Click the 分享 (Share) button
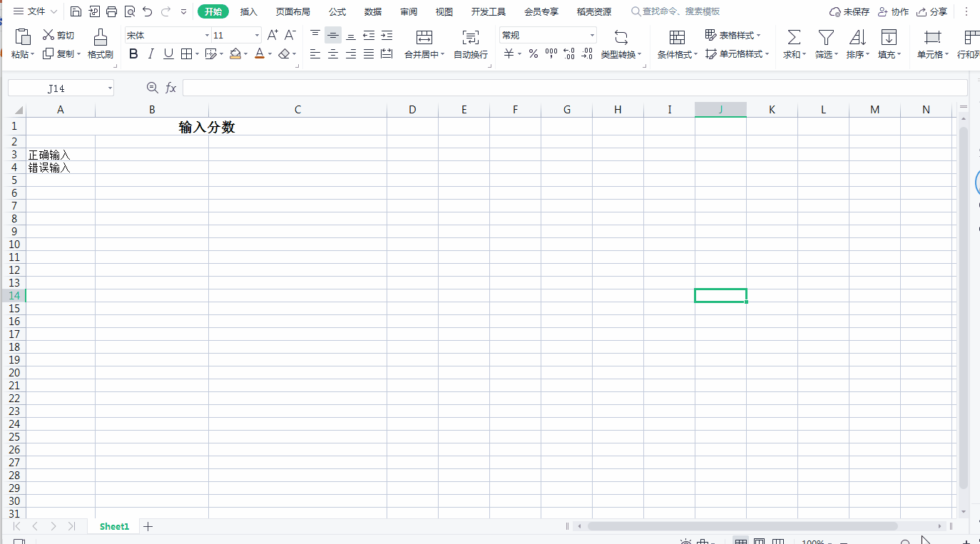 932,11
